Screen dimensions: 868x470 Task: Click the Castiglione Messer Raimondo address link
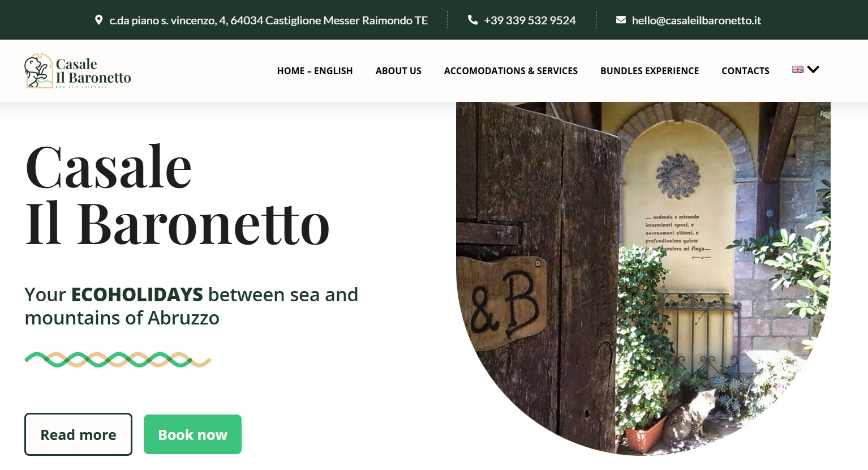(x=268, y=20)
